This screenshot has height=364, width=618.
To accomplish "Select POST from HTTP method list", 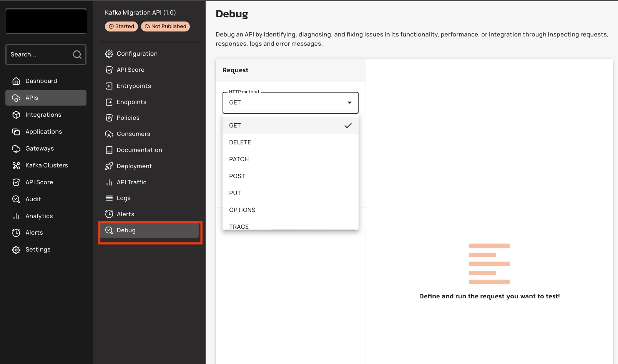I will click(x=237, y=176).
